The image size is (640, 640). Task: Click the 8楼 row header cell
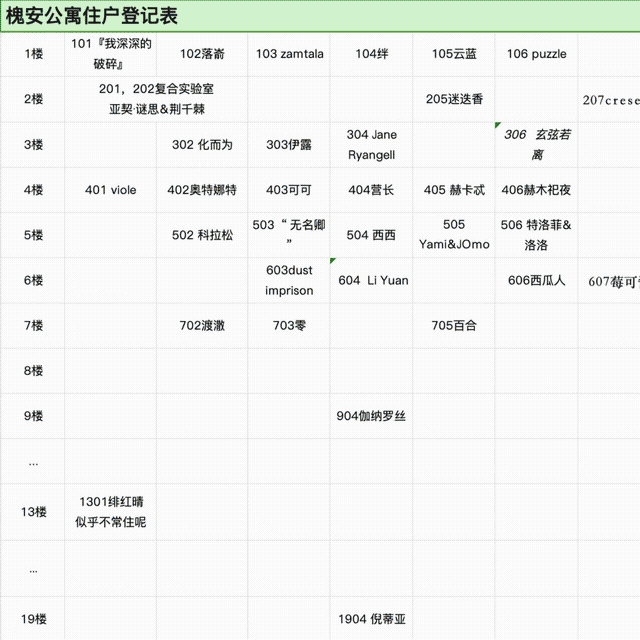pos(33,371)
